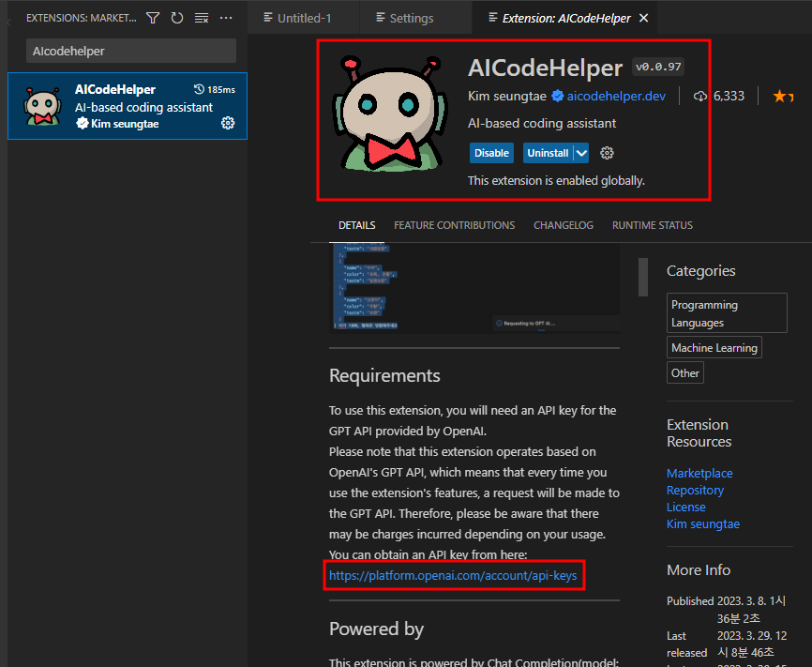Open the platform.openai.com api-keys link
The image size is (812, 667).
(453, 575)
